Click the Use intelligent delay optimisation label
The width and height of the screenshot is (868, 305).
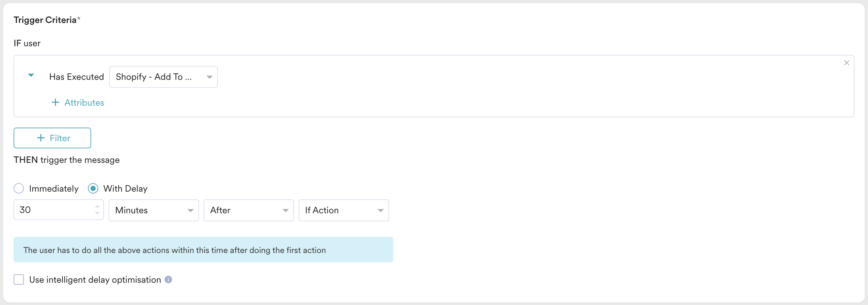[95, 280]
